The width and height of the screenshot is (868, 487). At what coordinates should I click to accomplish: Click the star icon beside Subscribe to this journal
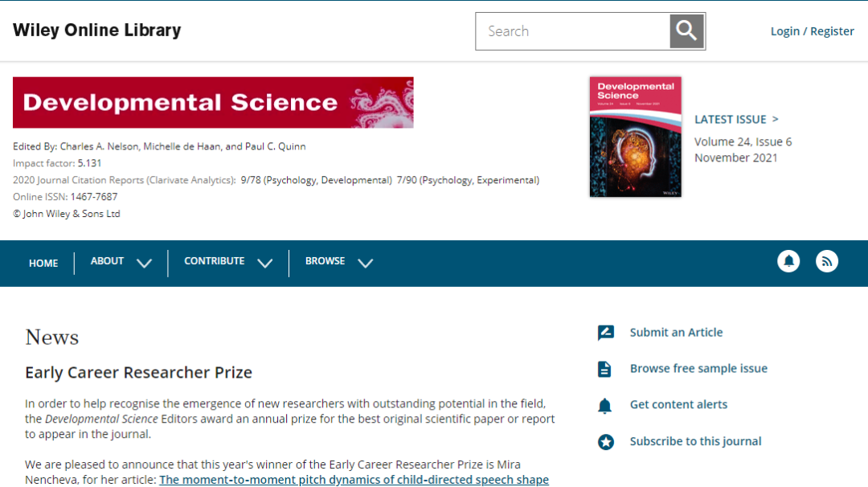pyautogui.click(x=605, y=442)
